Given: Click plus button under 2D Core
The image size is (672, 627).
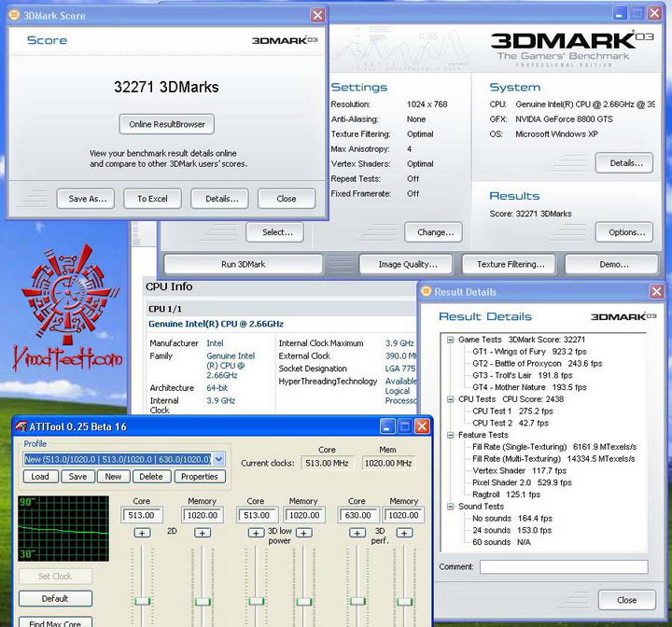Looking at the screenshot, I should pyautogui.click(x=142, y=533).
